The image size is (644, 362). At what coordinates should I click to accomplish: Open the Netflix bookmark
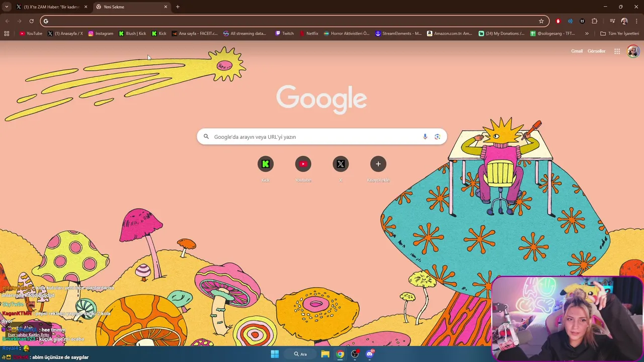[x=309, y=34]
